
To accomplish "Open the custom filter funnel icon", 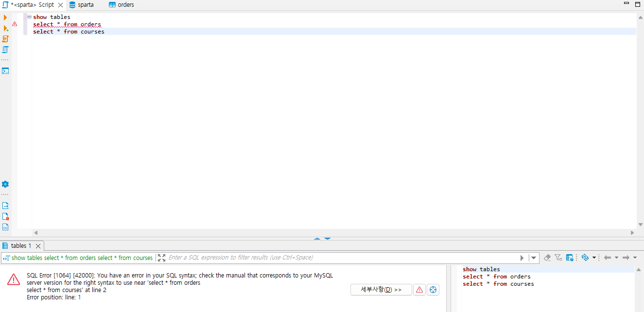I will coord(558,258).
